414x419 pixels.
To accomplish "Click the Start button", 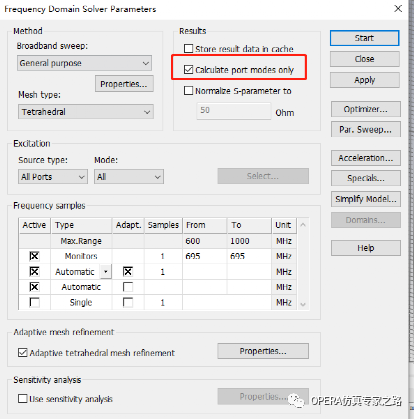I will pos(364,38).
